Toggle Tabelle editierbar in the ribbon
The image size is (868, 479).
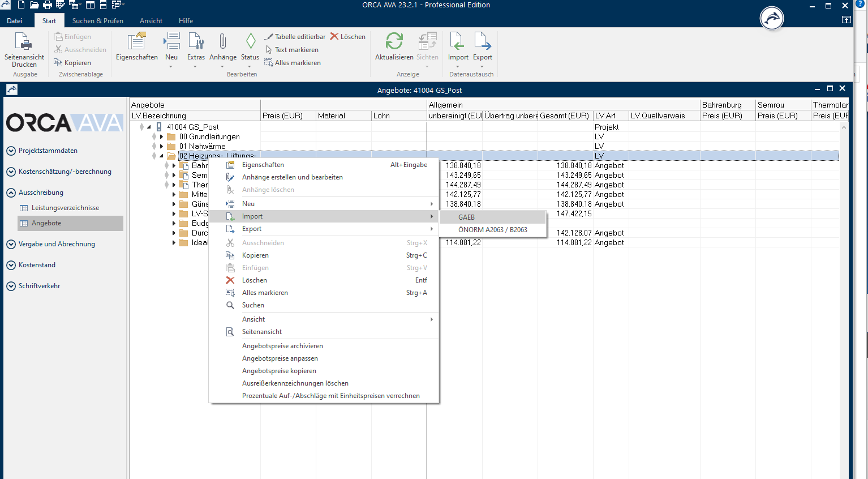pyautogui.click(x=295, y=37)
